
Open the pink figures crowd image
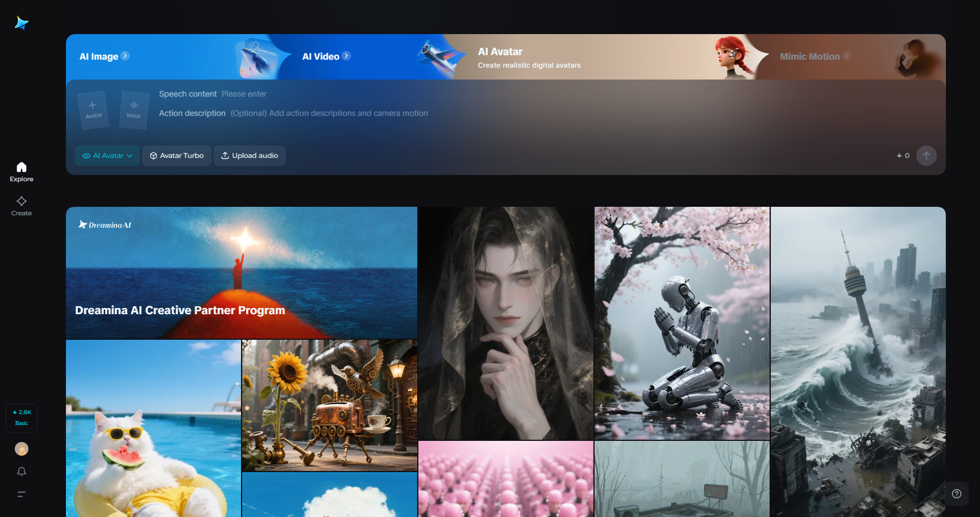[506, 479]
